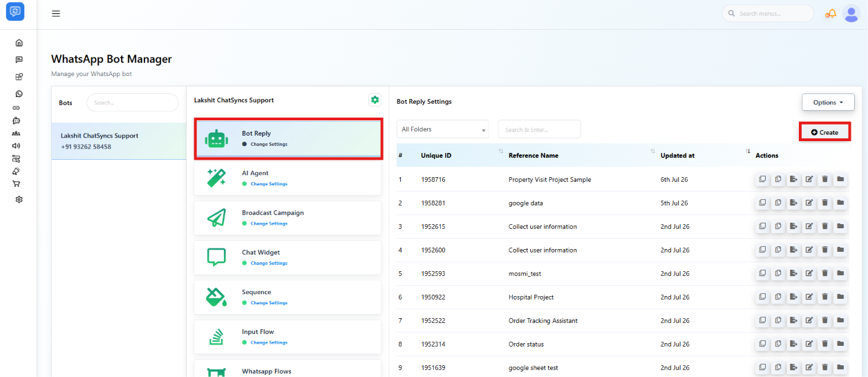Image resolution: width=868 pixels, height=377 pixels.
Task: Focus the Bots search field
Action: click(132, 102)
